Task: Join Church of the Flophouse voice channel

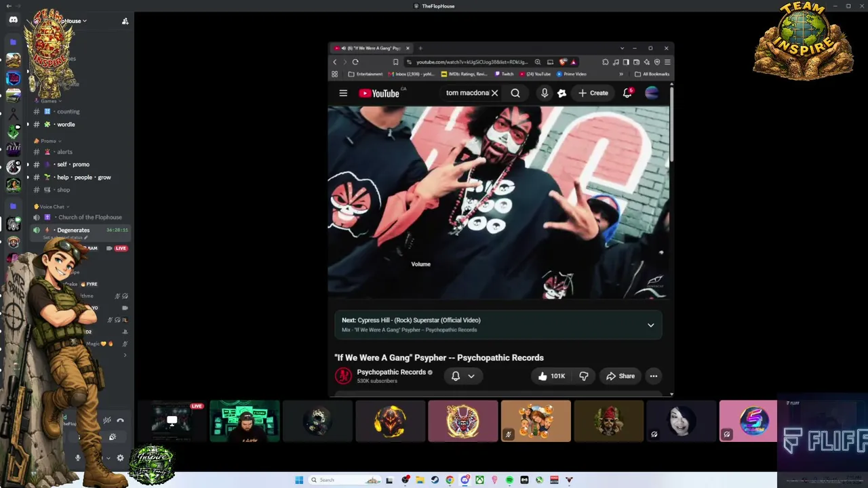Action: 90,218
